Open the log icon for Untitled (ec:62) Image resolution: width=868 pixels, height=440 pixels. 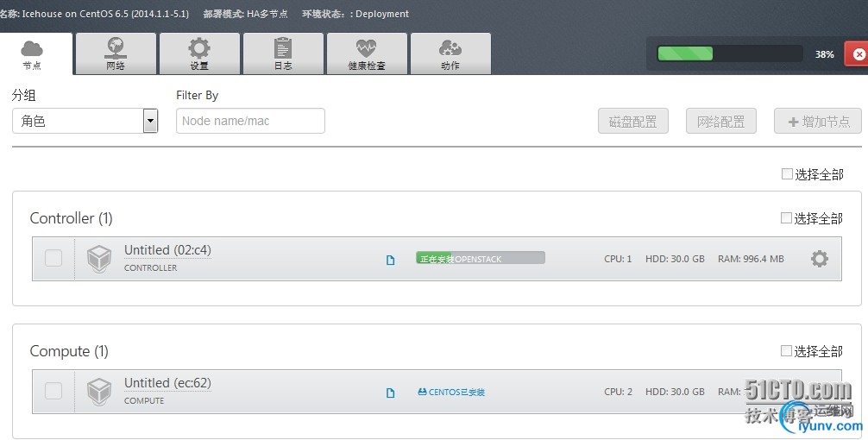click(390, 393)
